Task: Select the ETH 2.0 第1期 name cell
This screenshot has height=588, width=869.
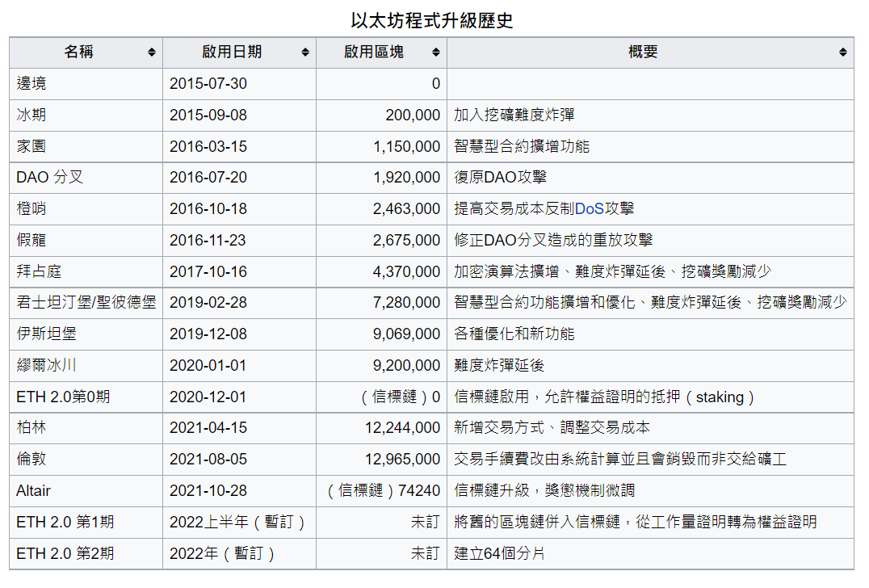Action: [86, 523]
